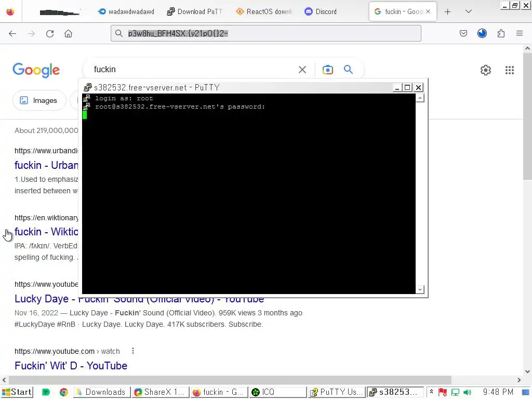The width and height of the screenshot is (532, 399).
Task: Reload the current page
Action: click(50, 34)
